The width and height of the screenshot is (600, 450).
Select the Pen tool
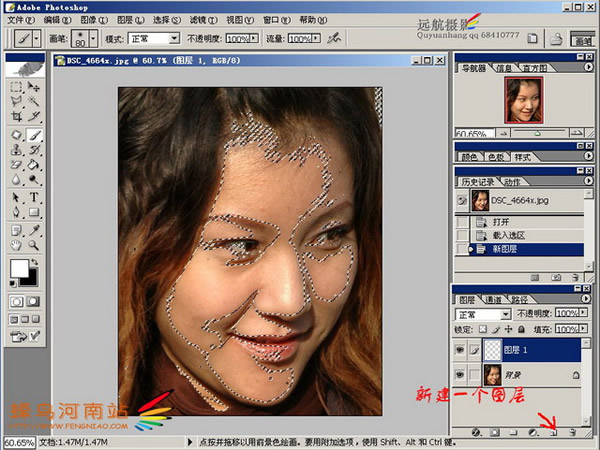(16, 212)
